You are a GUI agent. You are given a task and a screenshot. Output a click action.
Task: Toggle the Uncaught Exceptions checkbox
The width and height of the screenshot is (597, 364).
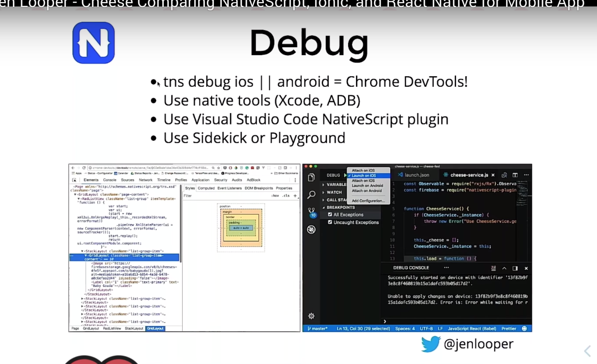point(330,222)
